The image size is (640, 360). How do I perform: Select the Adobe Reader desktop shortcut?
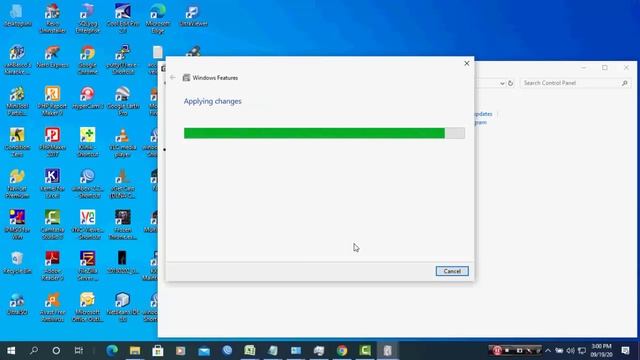tap(52, 266)
